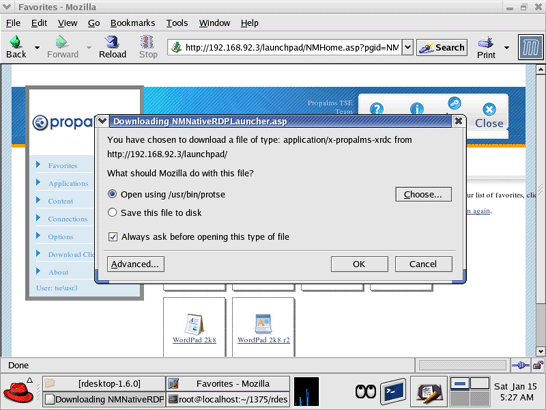This screenshot has width=546, height=410.
Task: Click the security lock status icon
Action: pyautogui.click(x=538, y=365)
